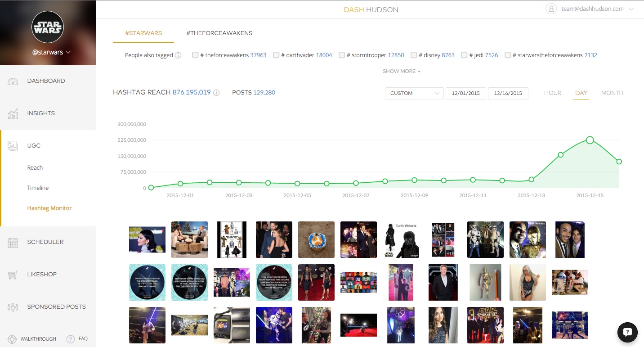Image resolution: width=644 pixels, height=347 pixels.
Task: Expand Show More hashtags
Action: click(401, 71)
